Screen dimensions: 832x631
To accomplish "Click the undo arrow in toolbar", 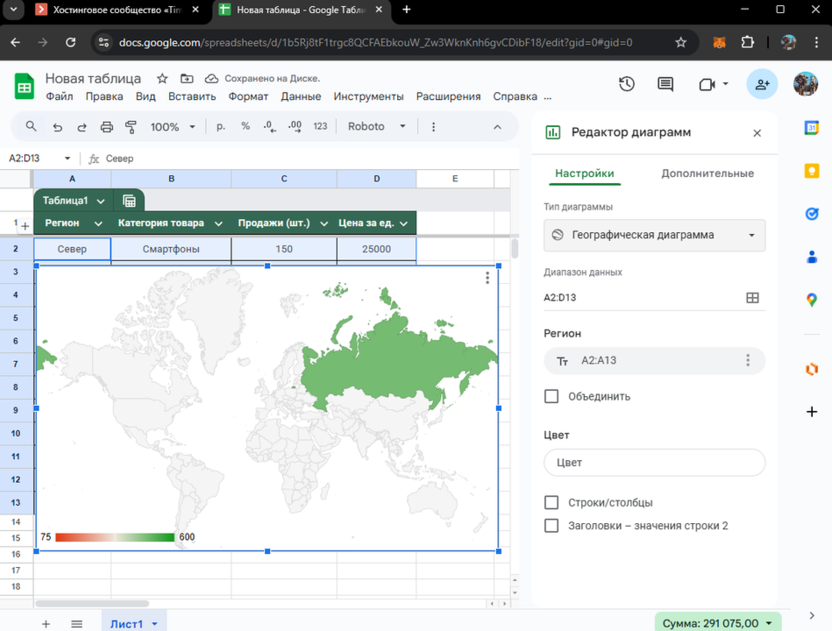I will [x=58, y=127].
